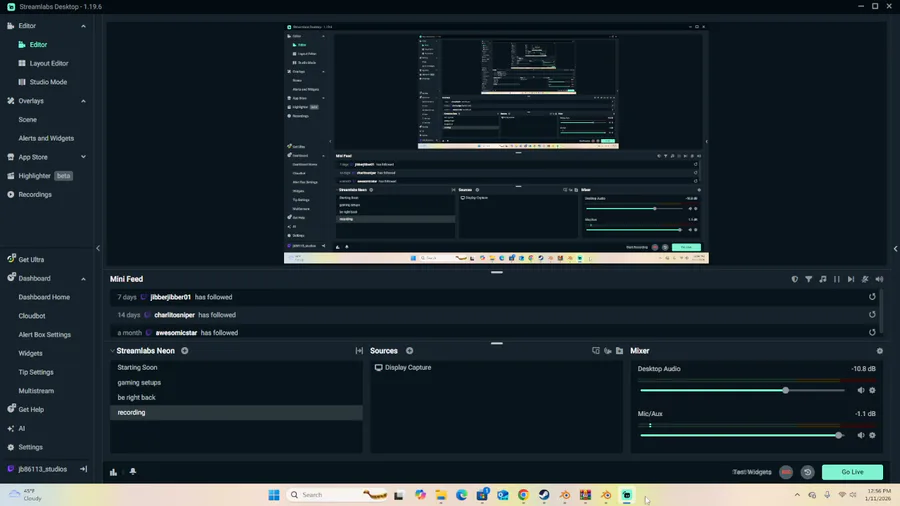The height and width of the screenshot is (506, 900).
Task: Toggle mute event sounds in Mini Feed
Action: tap(865, 279)
